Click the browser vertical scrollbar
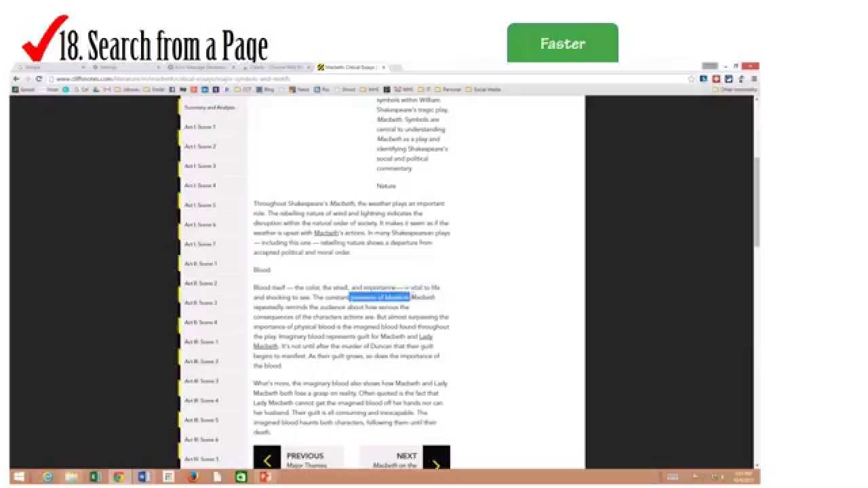The height and width of the screenshot is (488, 868). tap(757, 203)
